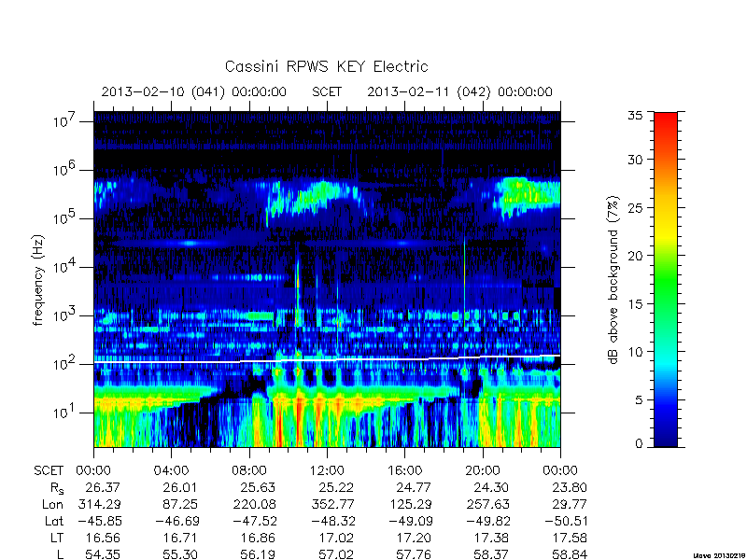The image size is (747, 560).
Task: Click the LT value 16.56
Action: pos(103,539)
